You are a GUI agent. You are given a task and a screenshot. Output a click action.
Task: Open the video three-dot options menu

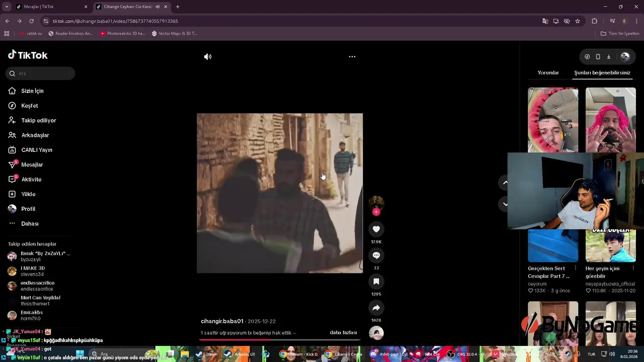[x=352, y=57]
